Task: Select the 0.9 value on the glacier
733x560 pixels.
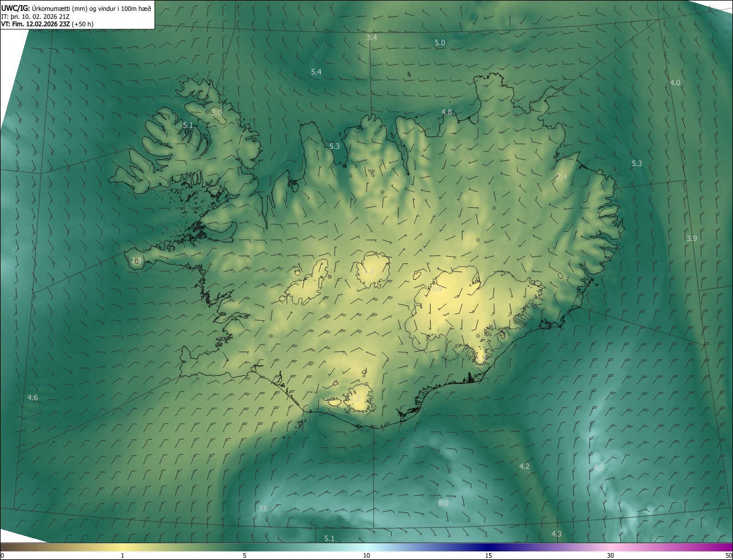Action: (x=436, y=289)
